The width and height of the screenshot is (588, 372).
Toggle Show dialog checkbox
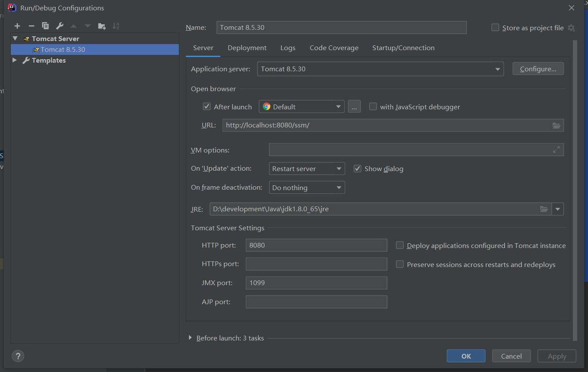pyautogui.click(x=357, y=169)
